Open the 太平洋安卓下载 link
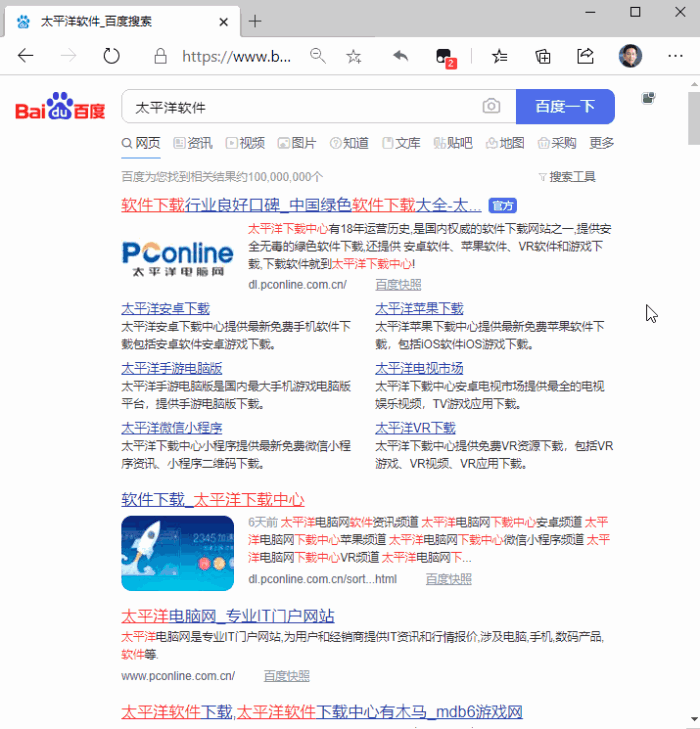The image size is (700, 729). click(165, 309)
